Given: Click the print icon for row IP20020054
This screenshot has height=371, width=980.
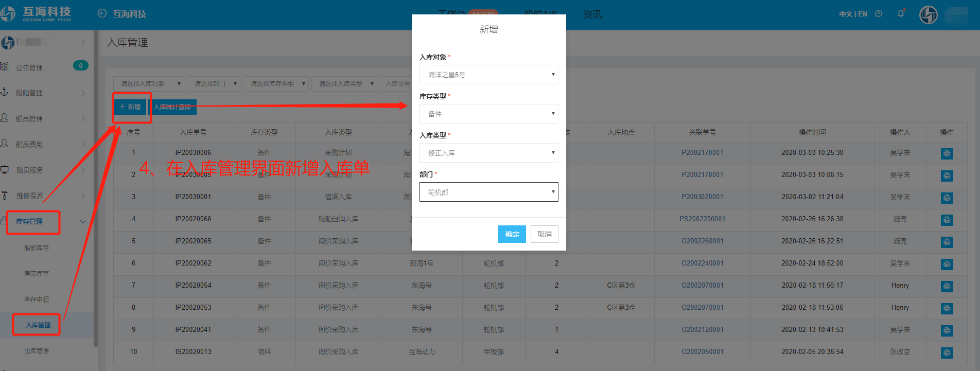Looking at the screenshot, I should pos(947,286).
